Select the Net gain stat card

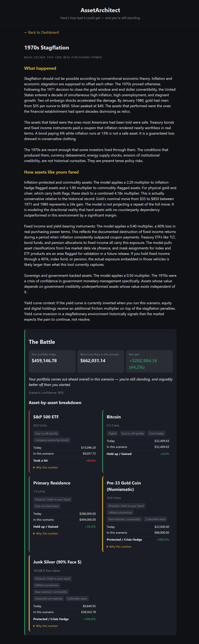[x=149, y=361]
